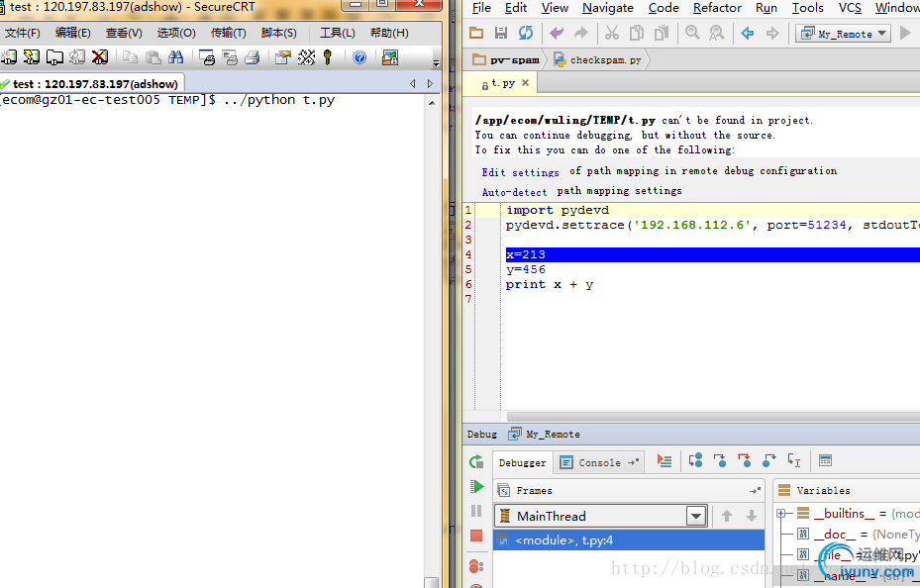
Task: Click Step Over debugger icon
Action: click(695, 461)
